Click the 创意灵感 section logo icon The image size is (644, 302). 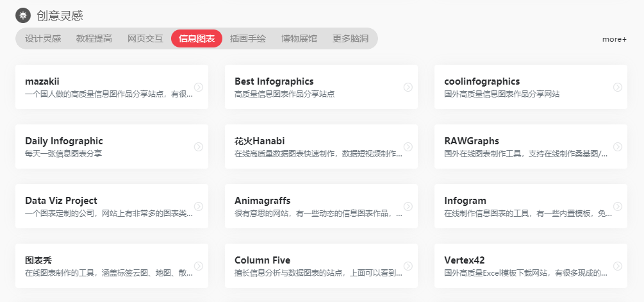pos(23,16)
